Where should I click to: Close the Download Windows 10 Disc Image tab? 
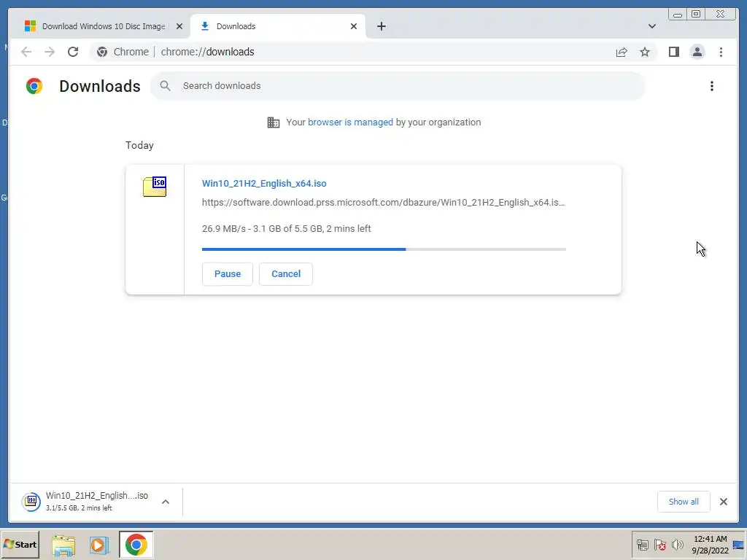click(179, 26)
